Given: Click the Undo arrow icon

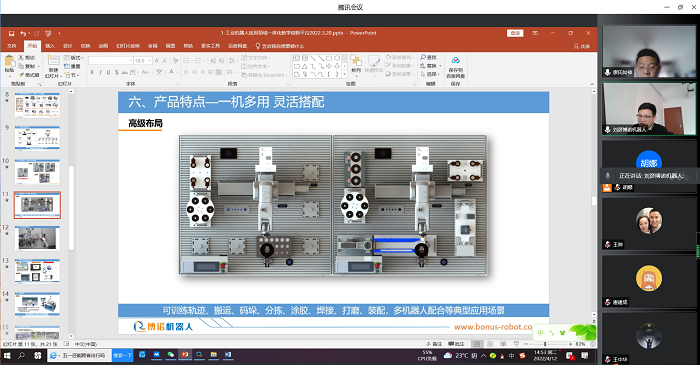Looking at the screenshot, I should [23, 33].
